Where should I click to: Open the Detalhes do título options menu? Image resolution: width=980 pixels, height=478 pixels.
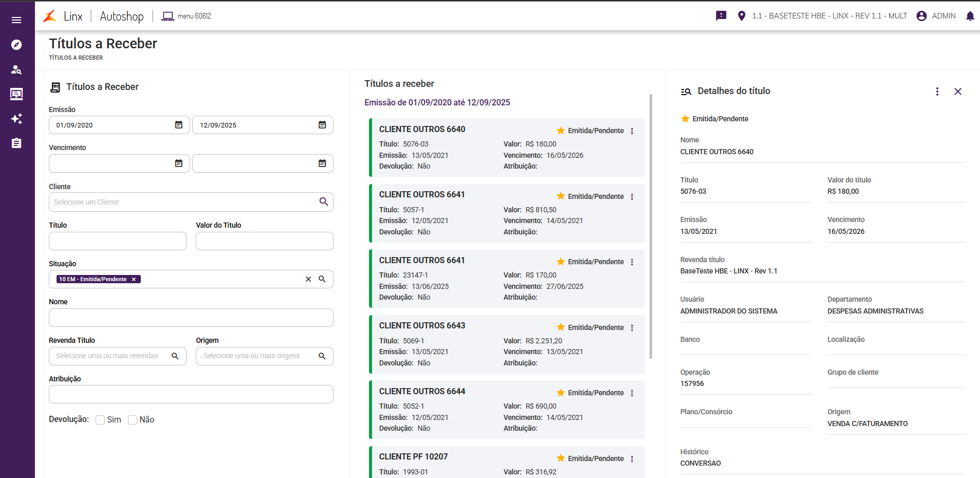(x=937, y=91)
